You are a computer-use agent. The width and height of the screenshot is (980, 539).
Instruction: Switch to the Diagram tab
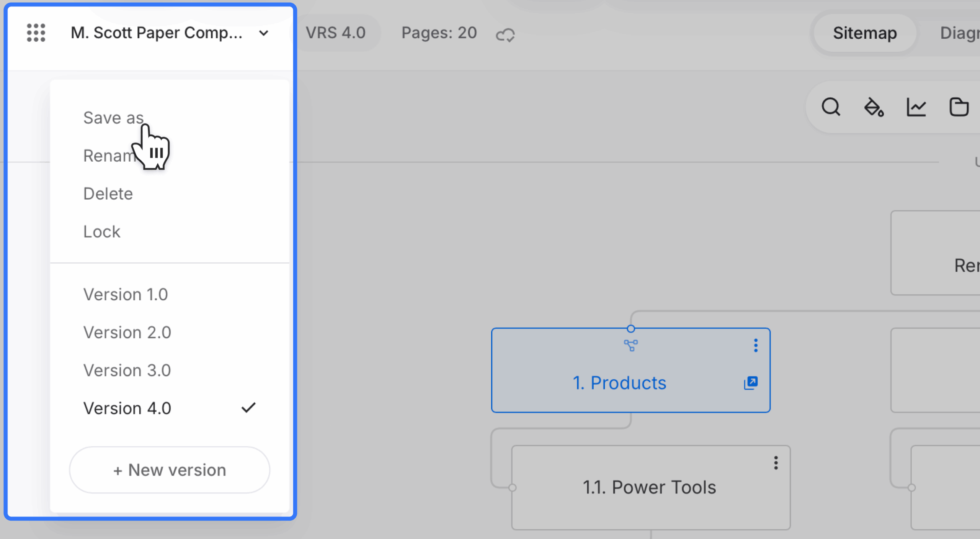click(960, 33)
